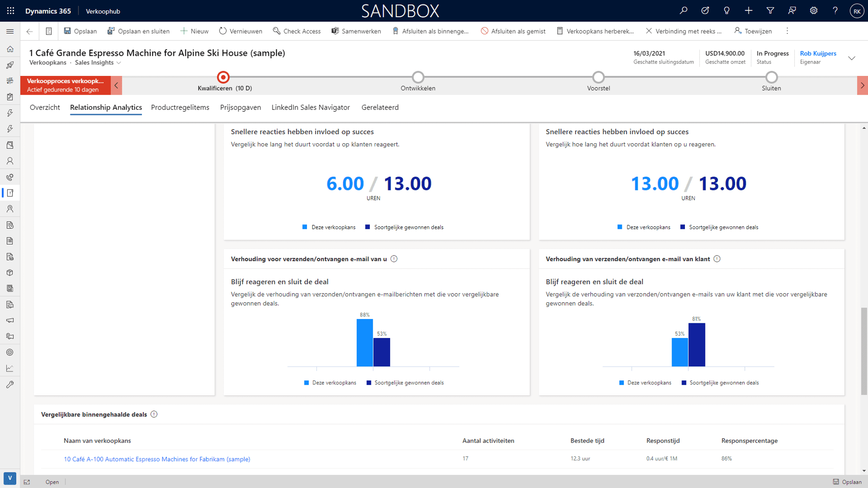Refresh the form with Vernieuwen
This screenshot has width=868, height=488.
pyautogui.click(x=241, y=31)
